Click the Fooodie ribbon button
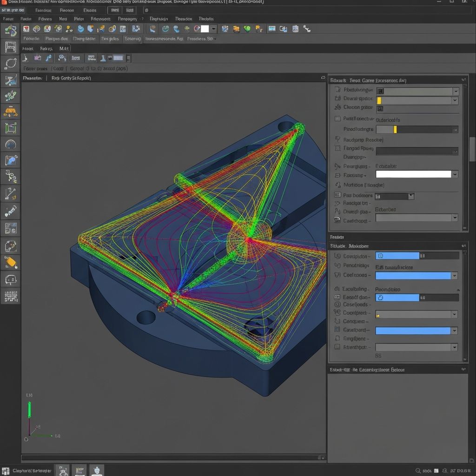This screenshot has height=476, width=476. click(x=32, y=39)
